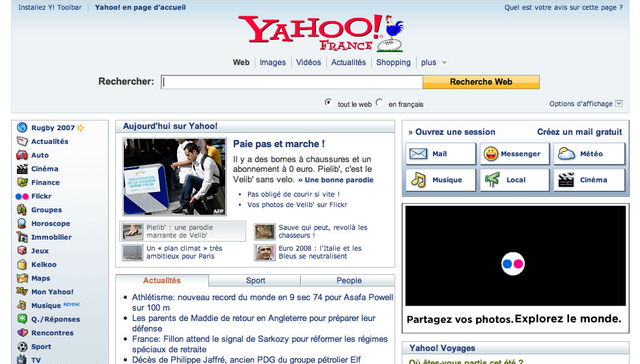Switch to the Sport news tab
The image size is (640, 364).
[255, 281]
